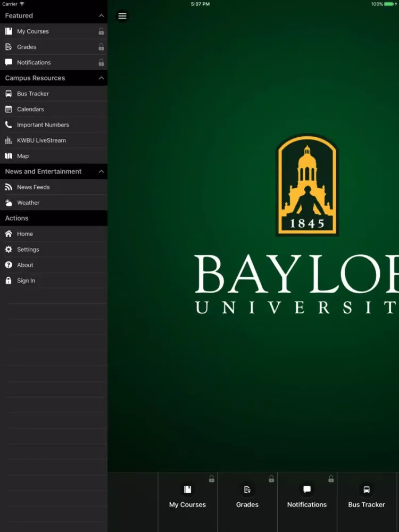399x532 pixels.
Task: Open About label in sidebar
Action: [x=25, y=265]
